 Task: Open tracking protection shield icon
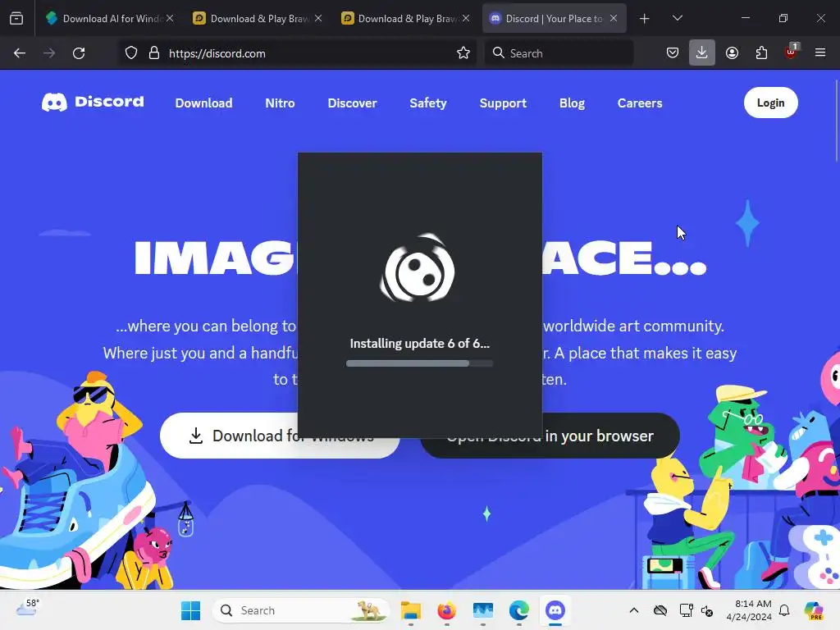click(x=130, y=53)
